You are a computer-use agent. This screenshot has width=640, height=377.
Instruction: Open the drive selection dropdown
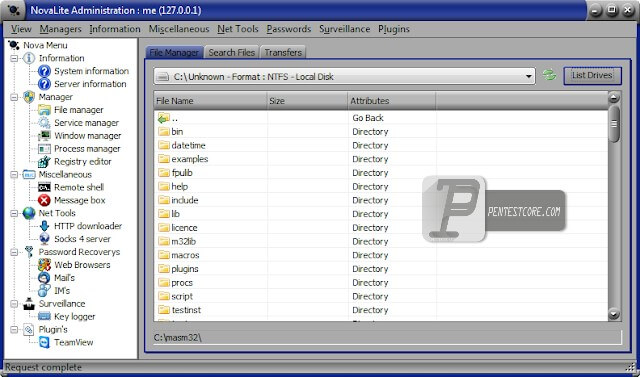[x=529, y=76]
